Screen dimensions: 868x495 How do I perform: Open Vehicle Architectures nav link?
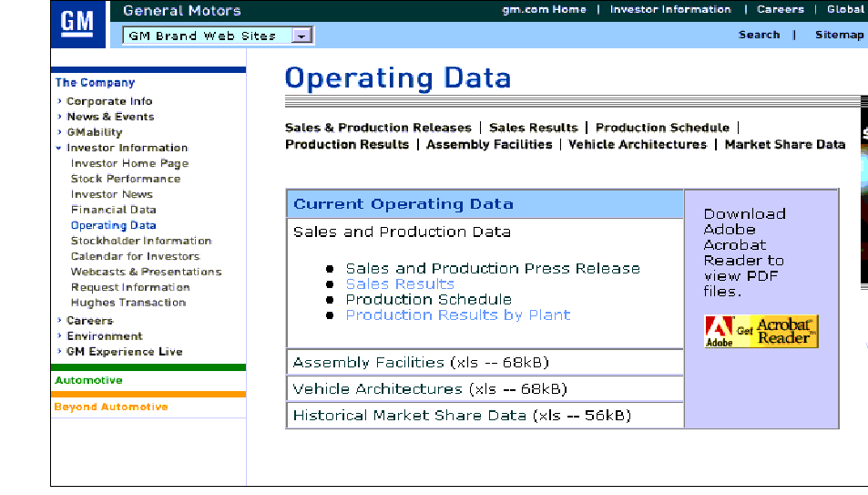pyautogui.click(x=638, y=145)
